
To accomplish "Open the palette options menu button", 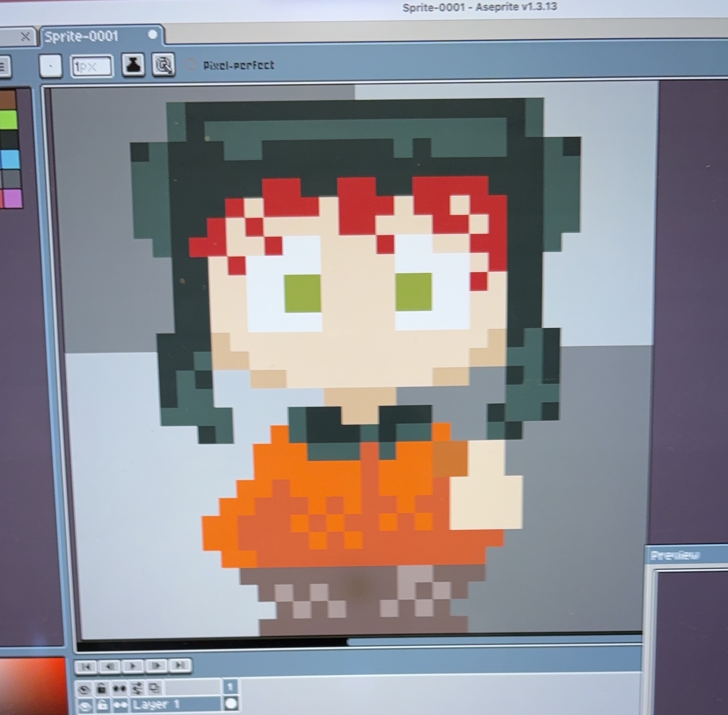I will [4, 67].
